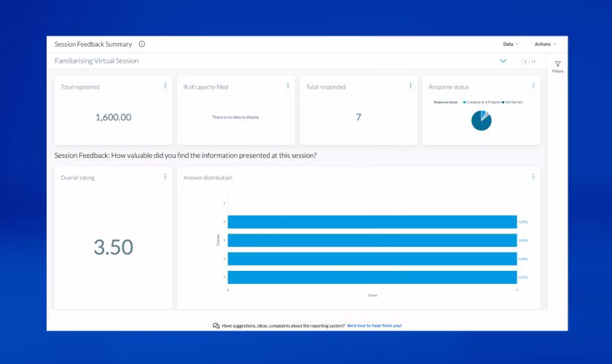Open the Overall rating card kebab menu

pos(165,177)
